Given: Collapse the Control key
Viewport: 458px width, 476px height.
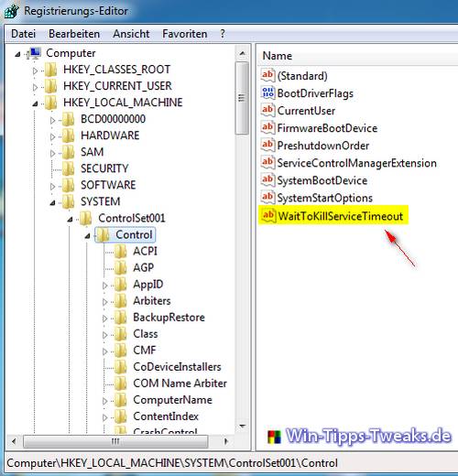Looking at the screenshot, I should 87,235.
